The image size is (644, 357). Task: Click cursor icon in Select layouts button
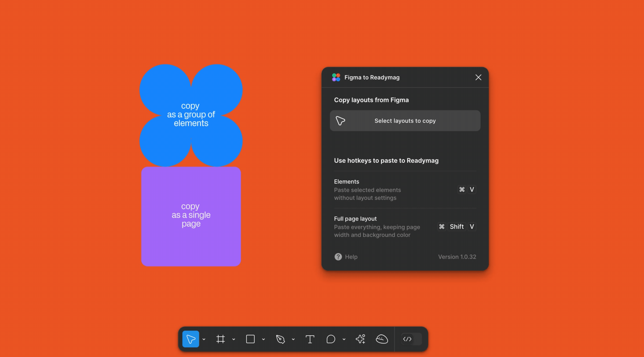pos(341,121)
